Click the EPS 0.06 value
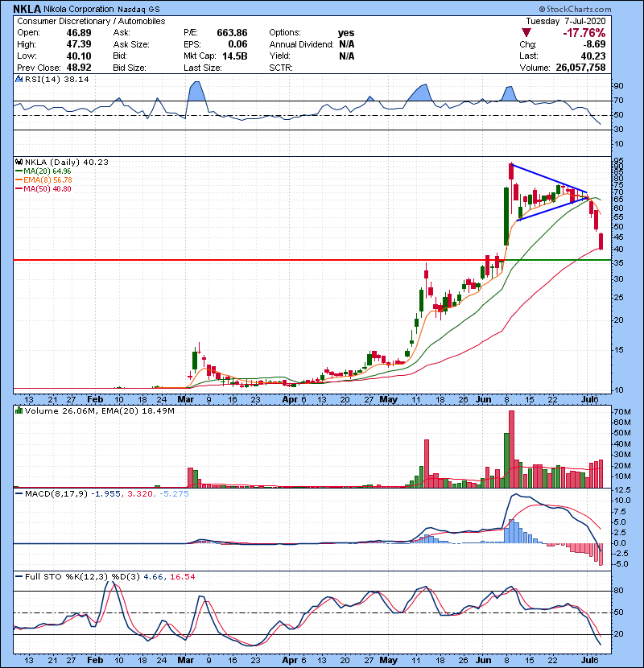 (237, 44)
